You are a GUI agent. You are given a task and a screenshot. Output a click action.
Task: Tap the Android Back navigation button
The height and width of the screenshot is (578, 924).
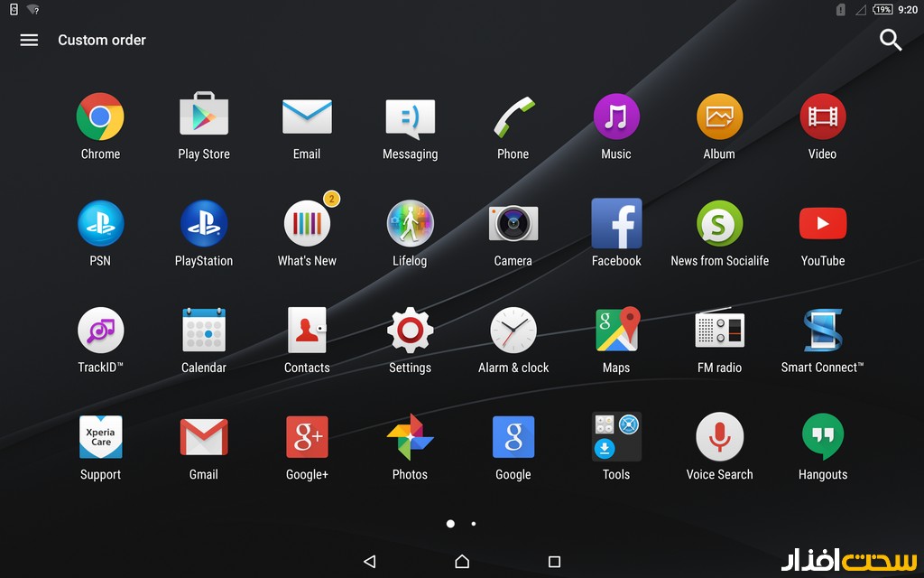[x=369, y=562]
